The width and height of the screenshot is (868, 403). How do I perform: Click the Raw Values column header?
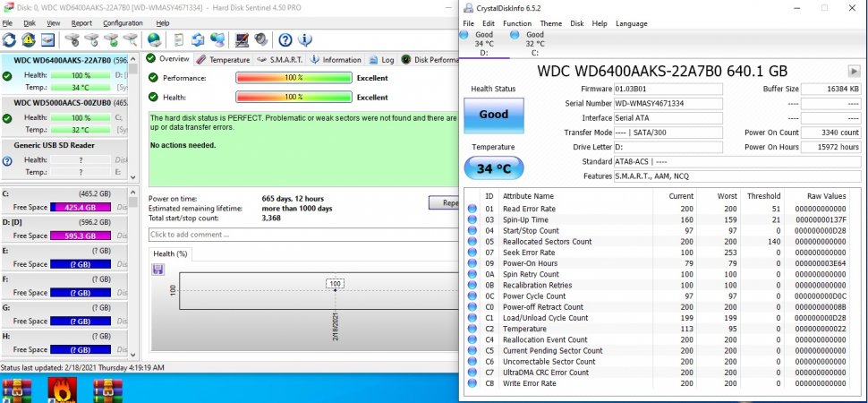click(x=826, y=196)
